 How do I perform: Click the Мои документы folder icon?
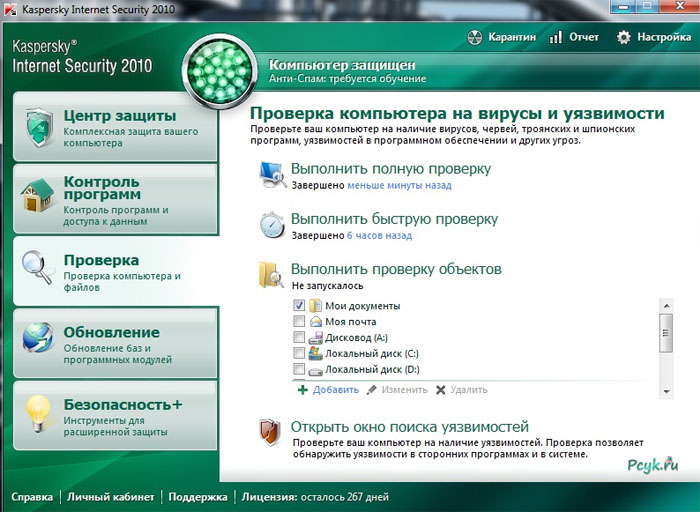click(315, 306)
